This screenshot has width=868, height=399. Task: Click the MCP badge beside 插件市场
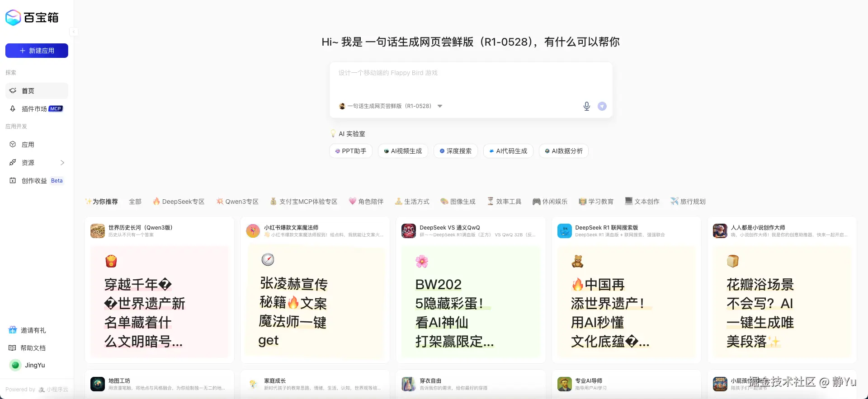(56, 109)
